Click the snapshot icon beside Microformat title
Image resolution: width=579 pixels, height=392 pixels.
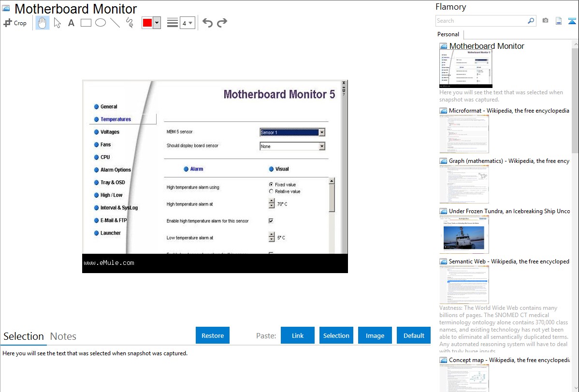[x=443, y=111]
